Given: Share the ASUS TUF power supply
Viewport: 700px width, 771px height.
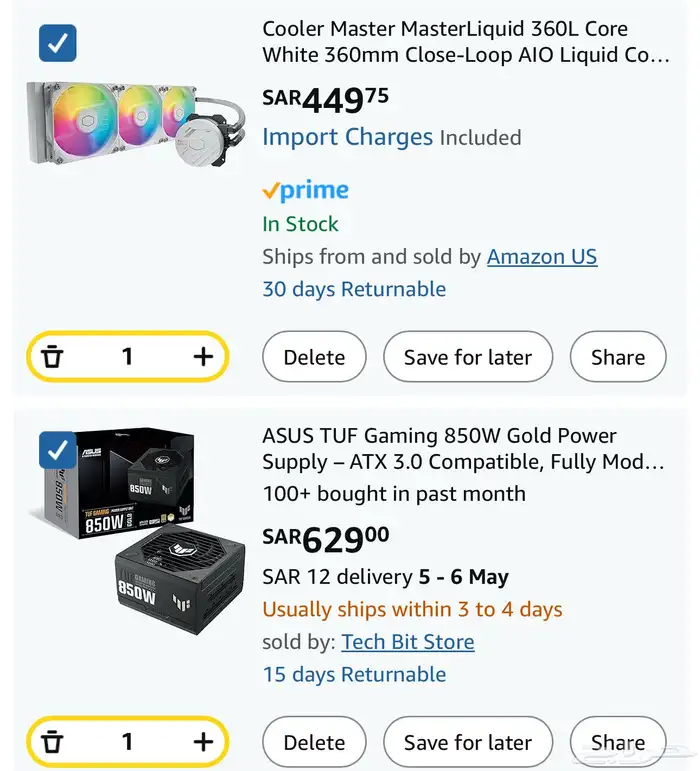Looking at the screenshot, I should click(617, 742).
